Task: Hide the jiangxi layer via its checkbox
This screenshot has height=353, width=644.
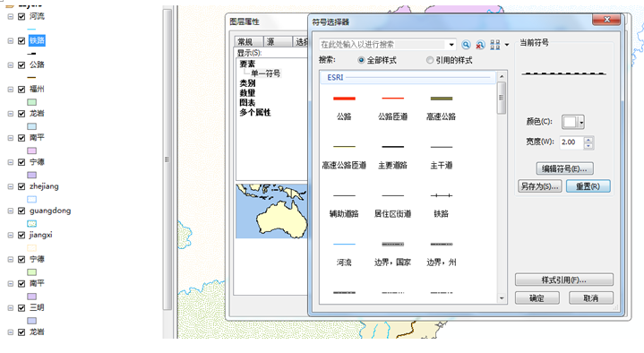Action: pos(21,235)
